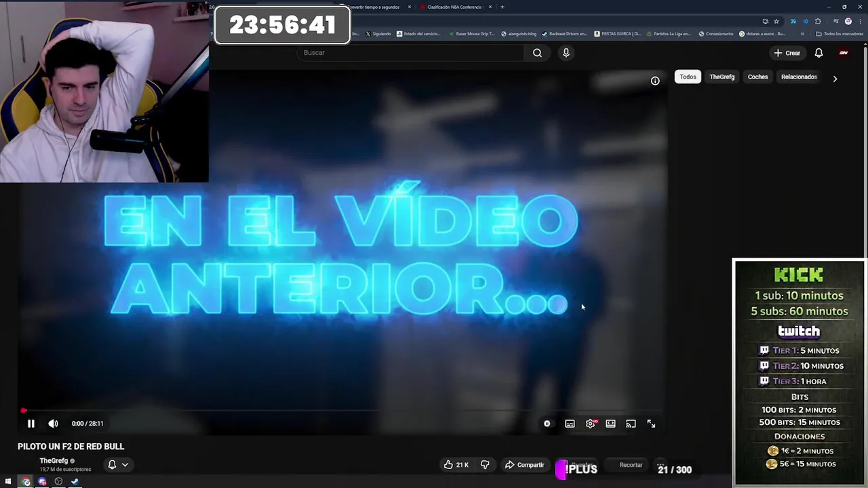Show the info card icon on the video
The width and height of the screenshot is (868, 488).
click(655, 81)
